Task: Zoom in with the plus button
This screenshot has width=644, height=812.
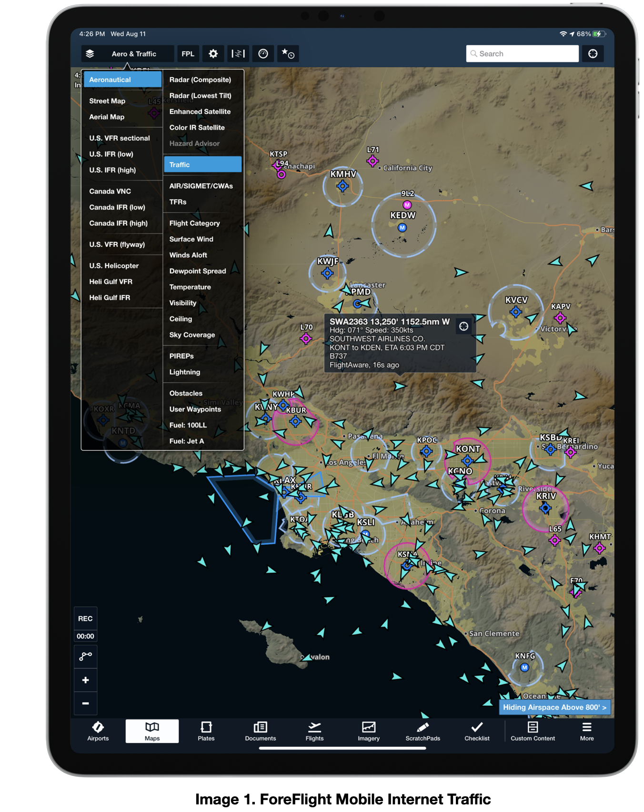Action: pos(85,680)
